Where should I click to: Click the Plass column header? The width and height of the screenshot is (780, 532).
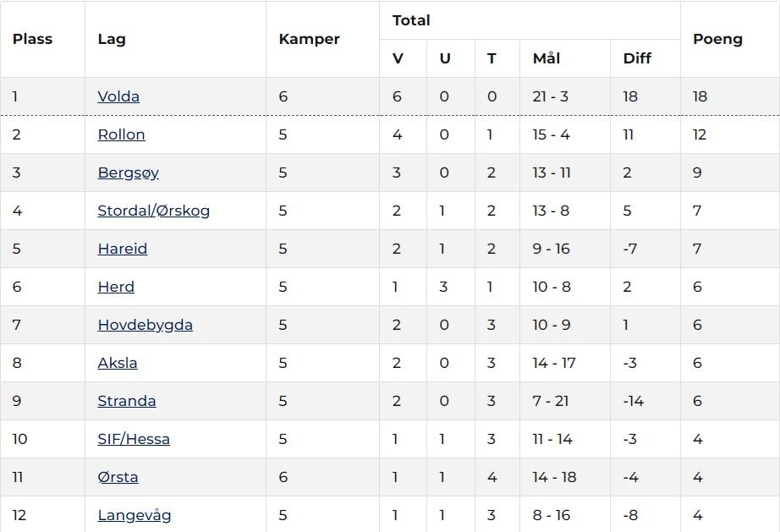point(32,39)
